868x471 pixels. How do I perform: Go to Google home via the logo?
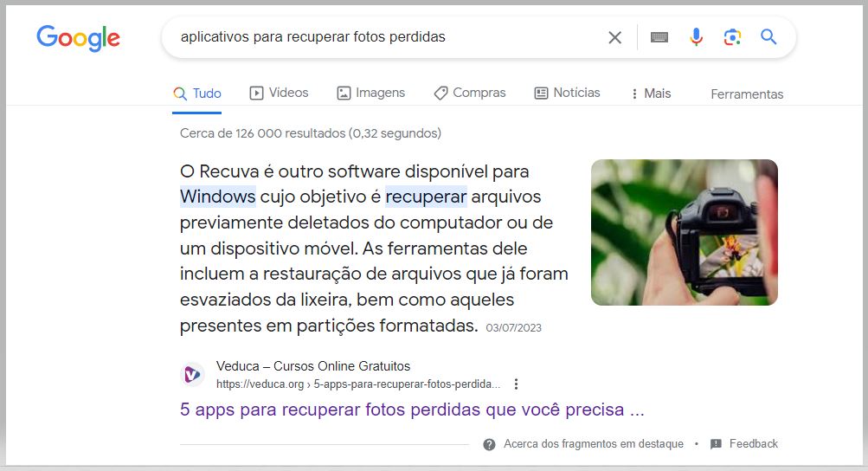[78, 38]
